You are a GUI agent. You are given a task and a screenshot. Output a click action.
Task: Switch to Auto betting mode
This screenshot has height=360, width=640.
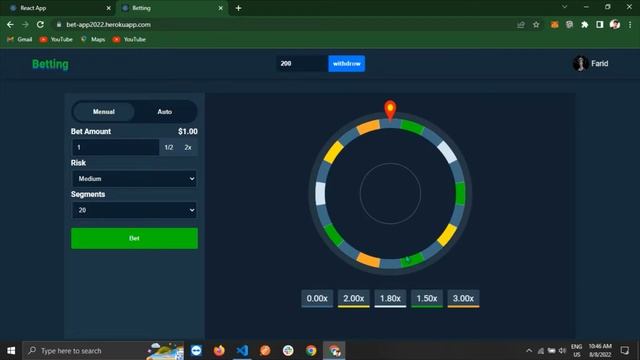click(164, 111)
